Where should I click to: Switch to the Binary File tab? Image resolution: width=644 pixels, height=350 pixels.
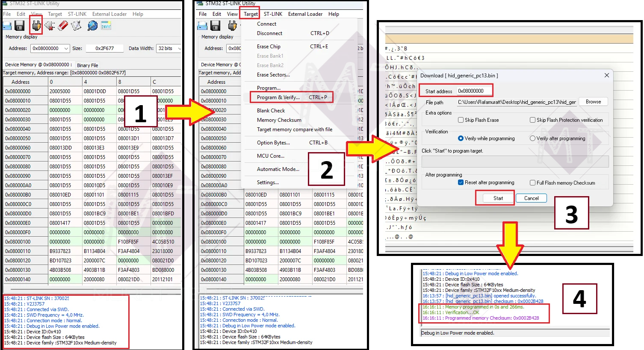88,65
